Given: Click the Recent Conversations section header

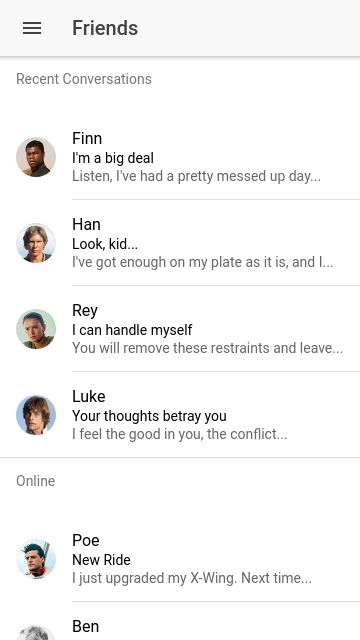Looking at the screenshot, I should (84, 79).
